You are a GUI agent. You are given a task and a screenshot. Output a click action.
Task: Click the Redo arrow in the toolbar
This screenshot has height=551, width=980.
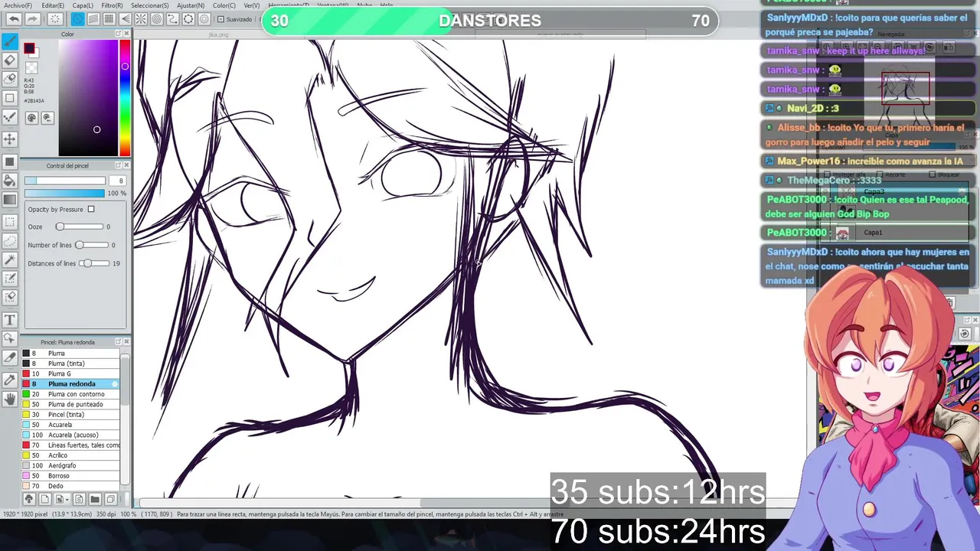33,19
